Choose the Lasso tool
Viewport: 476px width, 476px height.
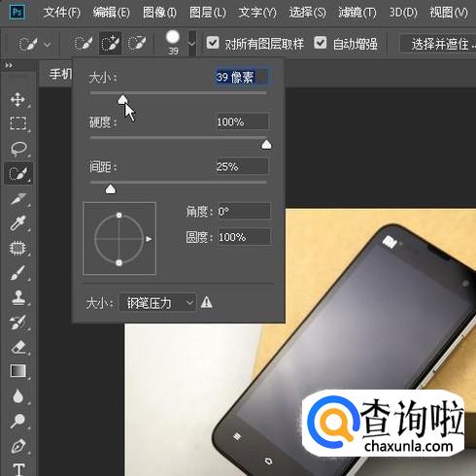coord(18,149)
